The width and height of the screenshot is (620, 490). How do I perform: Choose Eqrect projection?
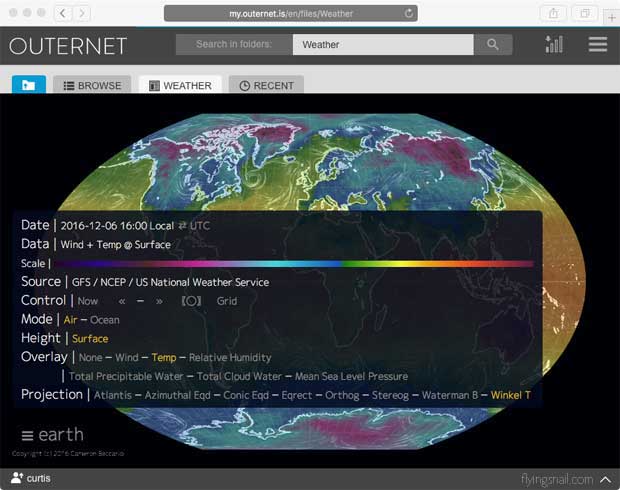tap(297, 395)
